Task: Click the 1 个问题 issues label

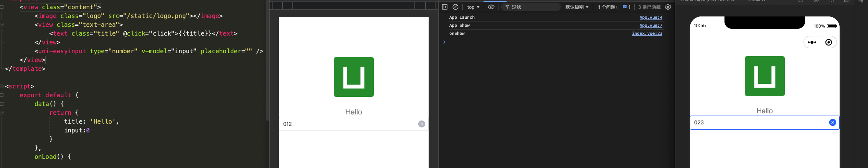Action: pos(608,7)
